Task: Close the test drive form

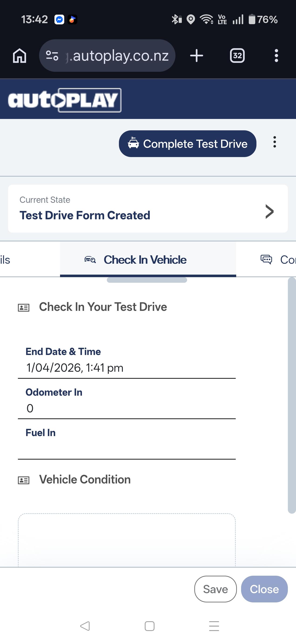Action: [264, 589]
